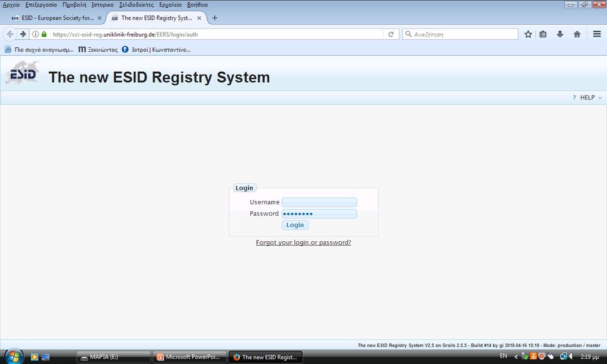
Task: Click the green padlock security icon
Action: coord(44,34)
